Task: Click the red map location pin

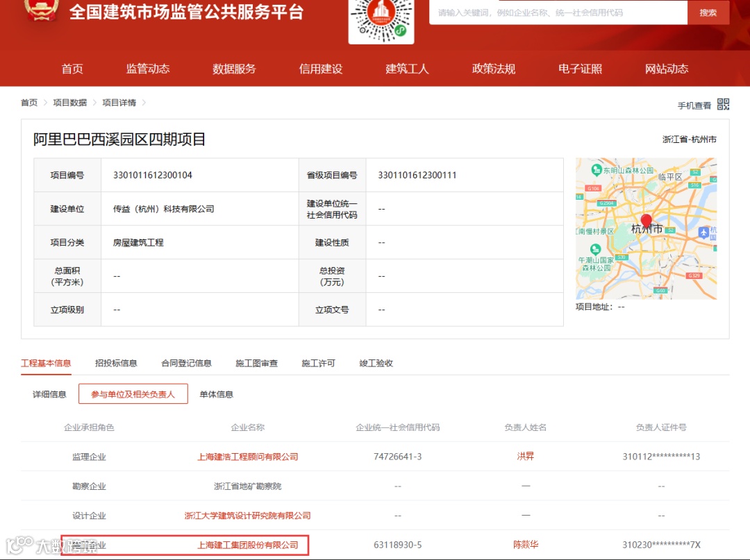Action: 647,220
